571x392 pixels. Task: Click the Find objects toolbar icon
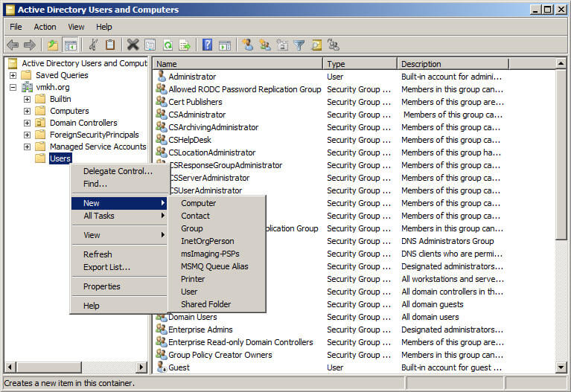point(316,45)
